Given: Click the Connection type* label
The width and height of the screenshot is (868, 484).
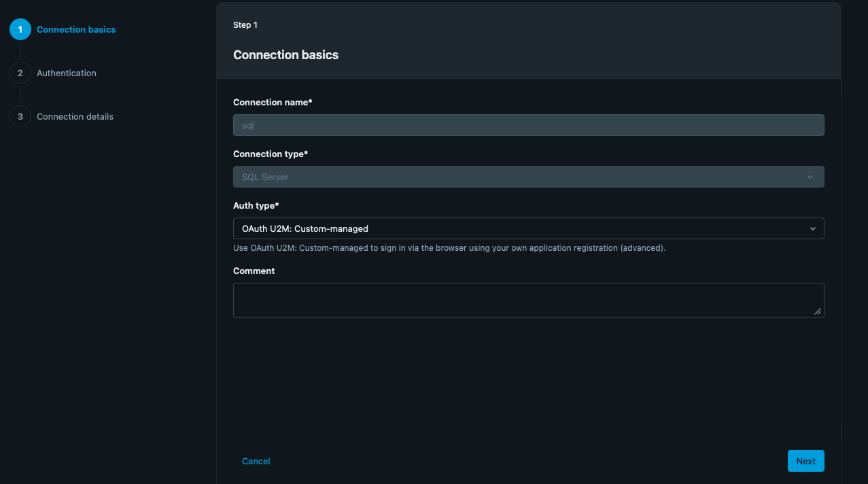Looking at the screenshot, I should 271,154.
